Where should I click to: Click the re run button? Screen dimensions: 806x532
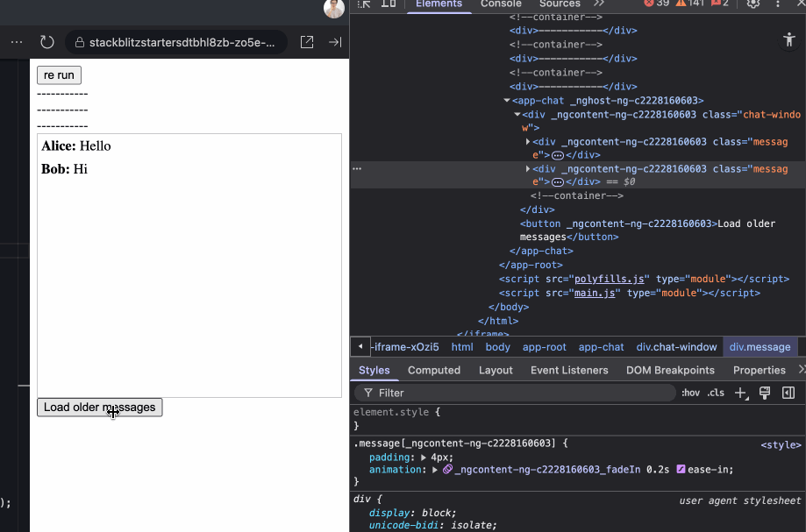(59, 75)
